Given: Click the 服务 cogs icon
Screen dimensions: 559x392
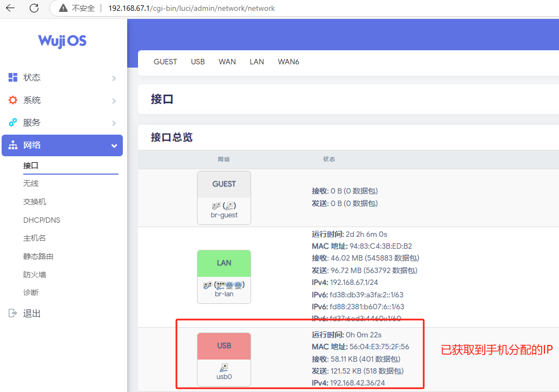Looking at the screenshot, I should [13, 123].
